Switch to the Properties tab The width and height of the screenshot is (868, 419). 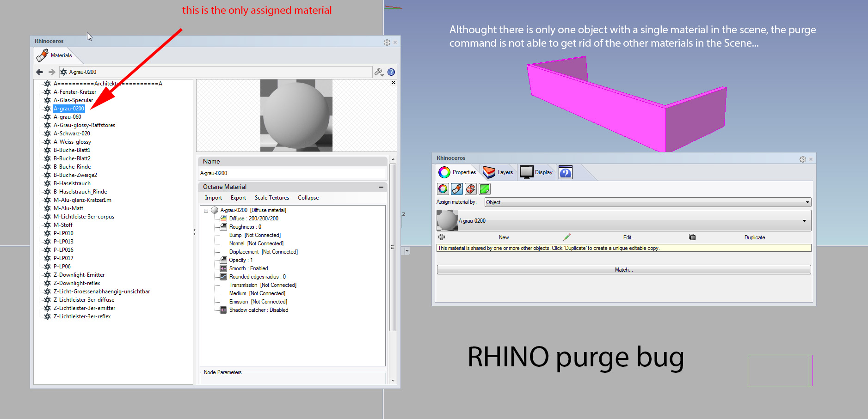click(x=457, y=172)
